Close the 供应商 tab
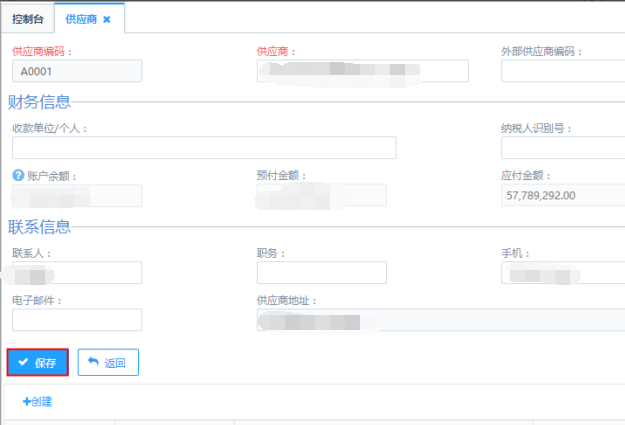The width and height of the screenshot is (625, 425). click(x=107, y=19)
